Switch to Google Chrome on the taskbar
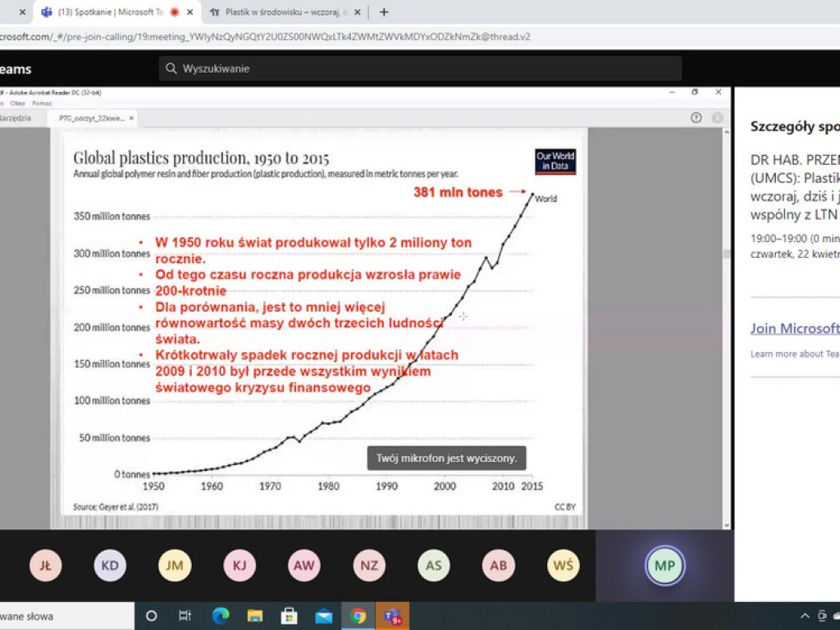The image size is (840, 630). (x=358, y=616)
